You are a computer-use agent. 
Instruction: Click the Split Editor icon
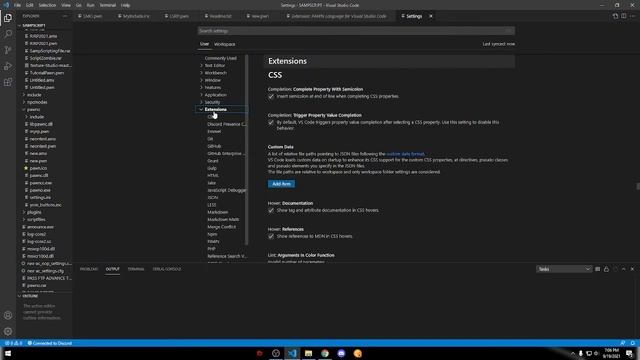(624, 16)
